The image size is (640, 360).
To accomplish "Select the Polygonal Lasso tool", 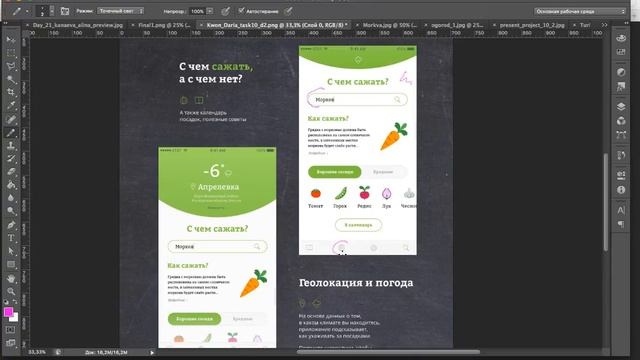I will (x=11, y=66).
